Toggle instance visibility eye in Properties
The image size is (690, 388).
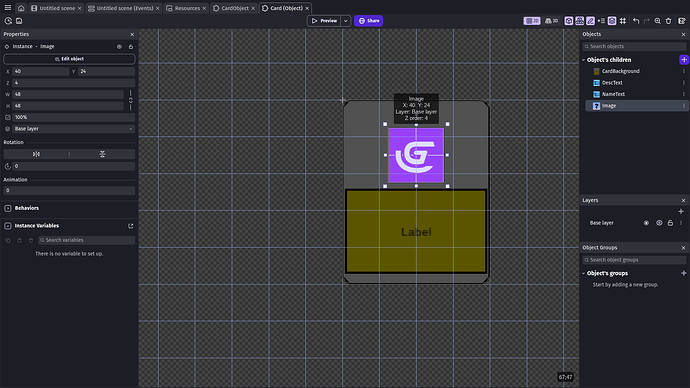[x=119, y=47]
